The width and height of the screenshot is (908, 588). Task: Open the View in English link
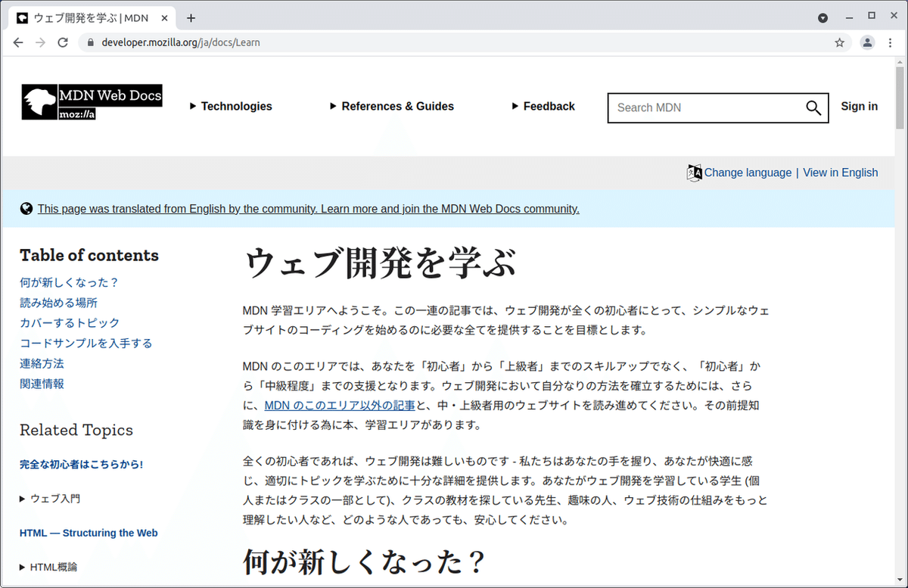click(x=840, y=173)
